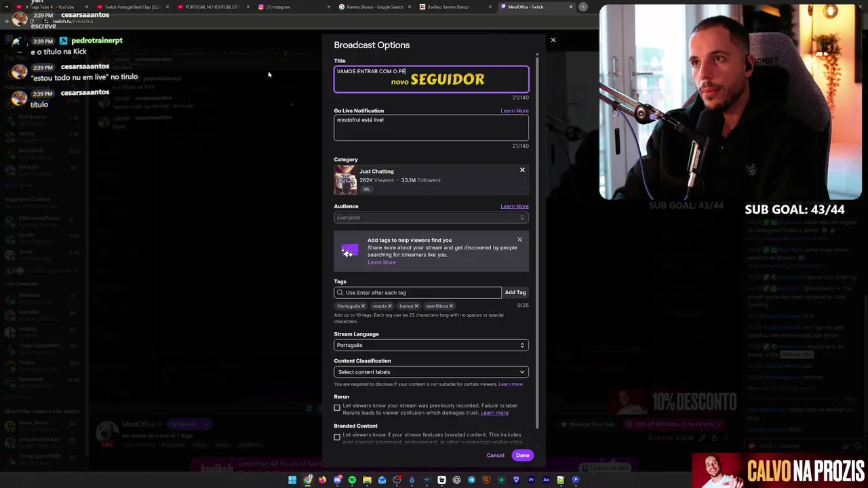Open Learn More in tags tip banner
This screenshot has width=868, height=488.
[x=381, y=262]
